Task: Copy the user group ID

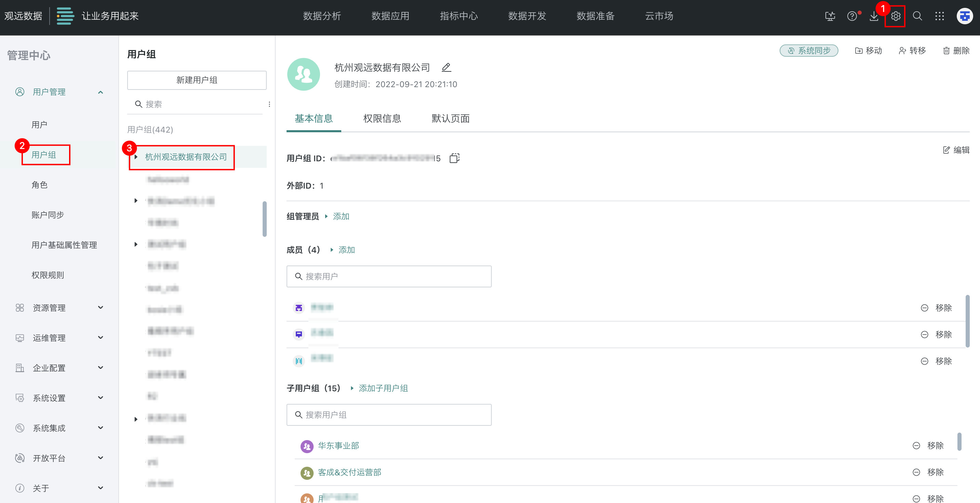Action: [x=454, y=158]
